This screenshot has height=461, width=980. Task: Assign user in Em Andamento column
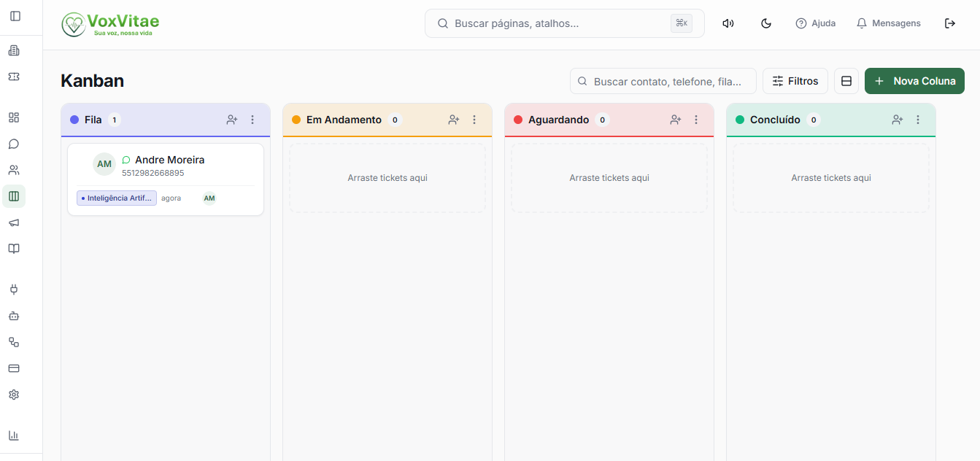coord(454,120)
